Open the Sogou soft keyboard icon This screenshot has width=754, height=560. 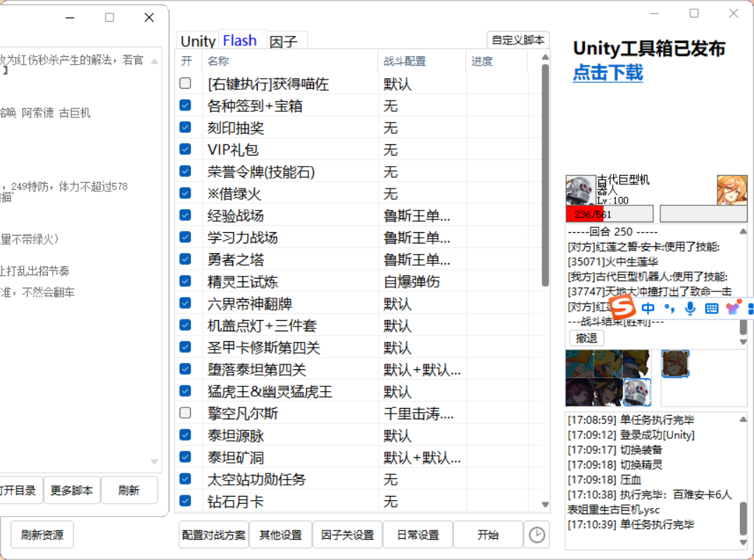point(711,309)
